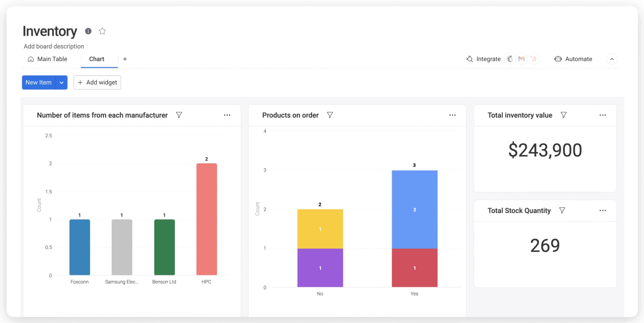This screenshot has width=644, height=323.
Task: Switch to the Main Table tab
Action: 52,59
